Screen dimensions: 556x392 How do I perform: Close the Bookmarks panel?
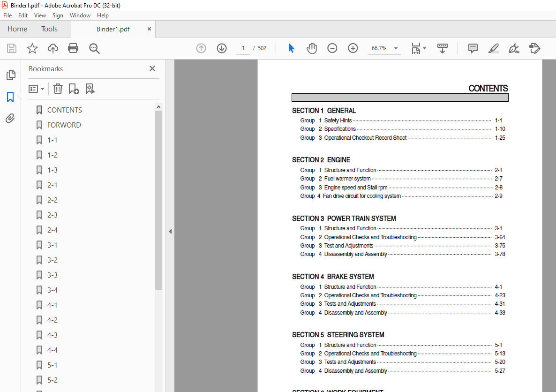pos(152,68)
